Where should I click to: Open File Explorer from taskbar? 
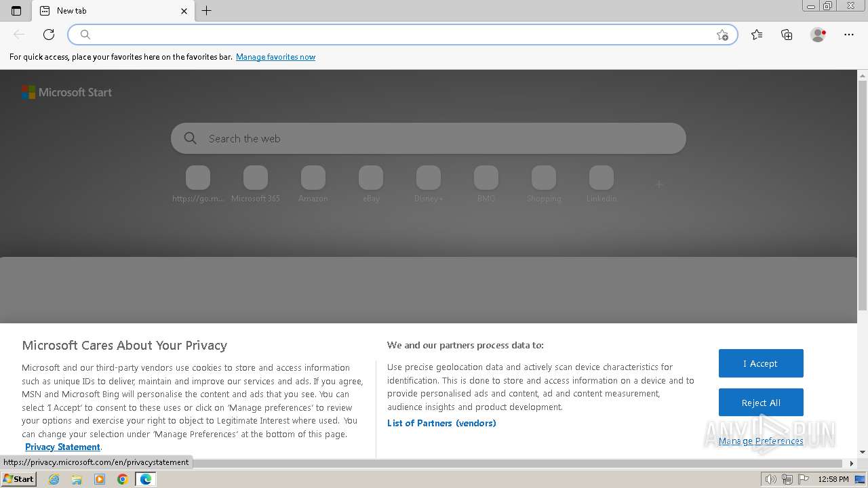(77, 479)
